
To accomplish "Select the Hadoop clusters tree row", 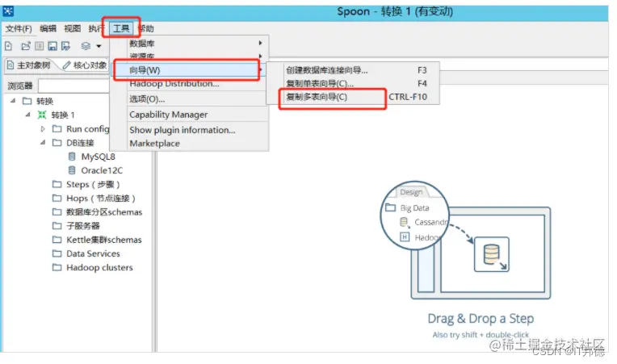I will click(93, 267).
